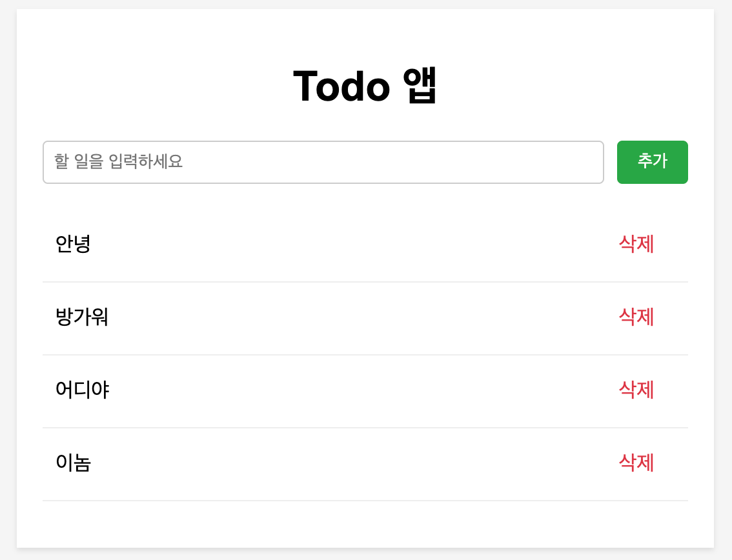Delete the 안녕 todo item

coord(636,244)
